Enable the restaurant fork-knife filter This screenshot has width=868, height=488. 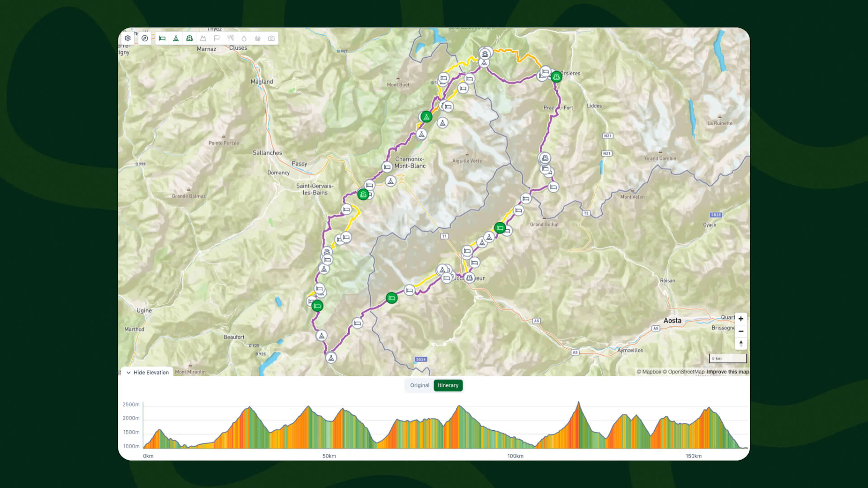pyautogui.click(x=231, y=38)
